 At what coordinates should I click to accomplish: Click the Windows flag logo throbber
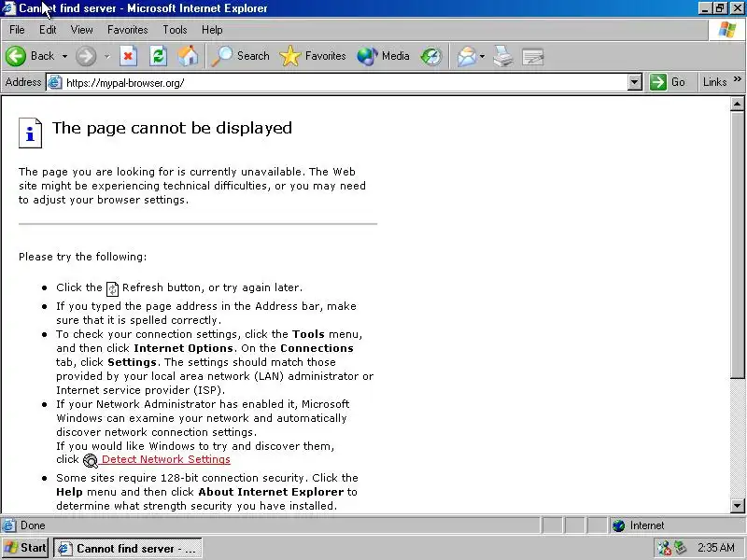pos(727,30)
